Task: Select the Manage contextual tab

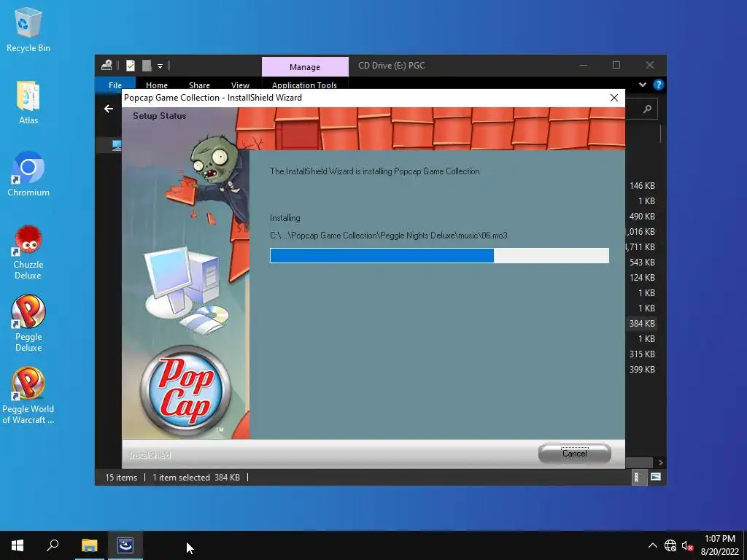Action: coord(305,66)
